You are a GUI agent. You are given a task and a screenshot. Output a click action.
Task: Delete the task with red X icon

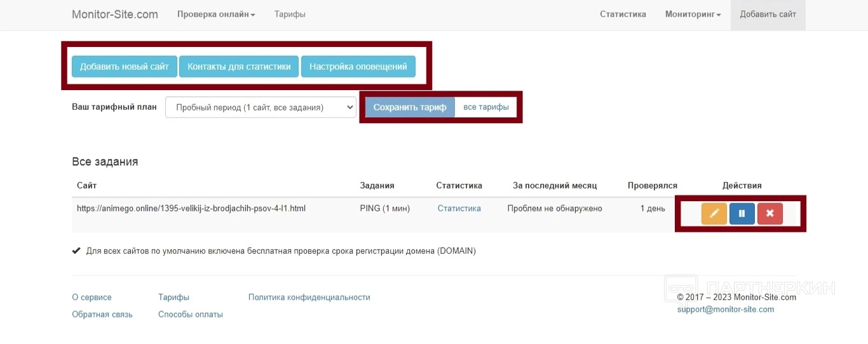[x=770, y=214]
